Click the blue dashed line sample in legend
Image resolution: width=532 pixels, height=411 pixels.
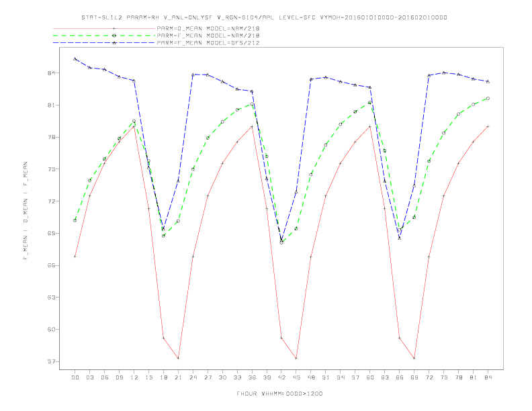pyautogui.click(x=104, y=43)
